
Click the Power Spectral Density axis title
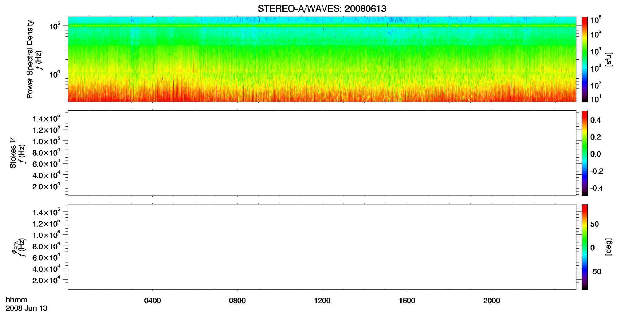30,59
